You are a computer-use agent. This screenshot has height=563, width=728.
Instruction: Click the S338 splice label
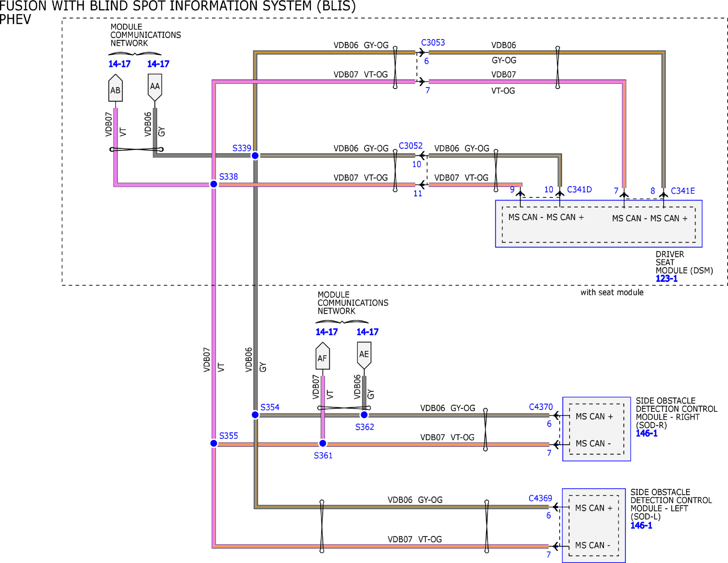point(228,177)
